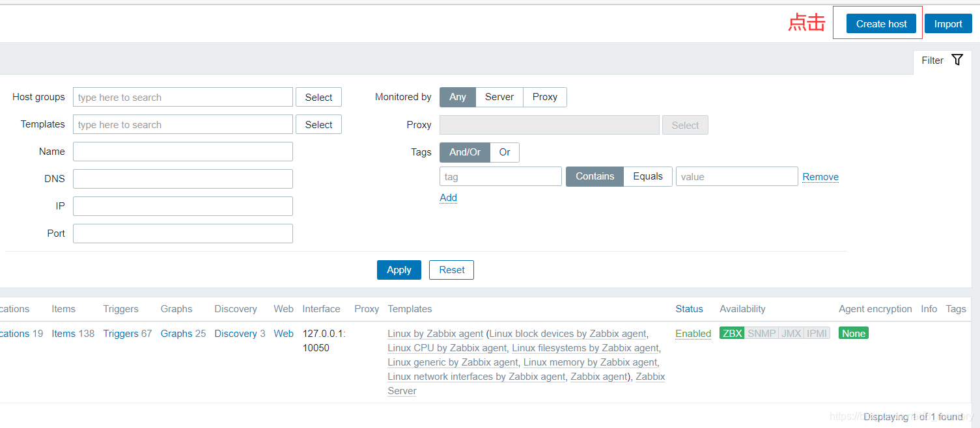
Task: Select Contains tag operator
Action: 595,176
